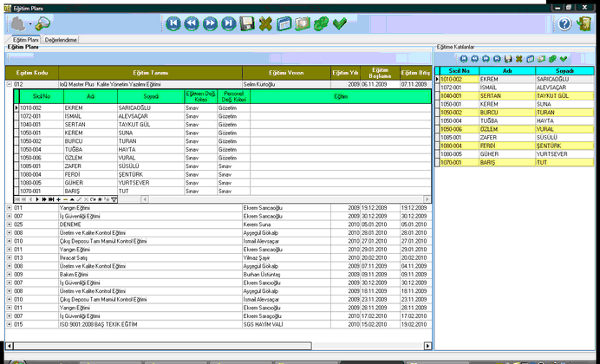Click plus add-record button in nested grid navigator

(x=59, y=199)
